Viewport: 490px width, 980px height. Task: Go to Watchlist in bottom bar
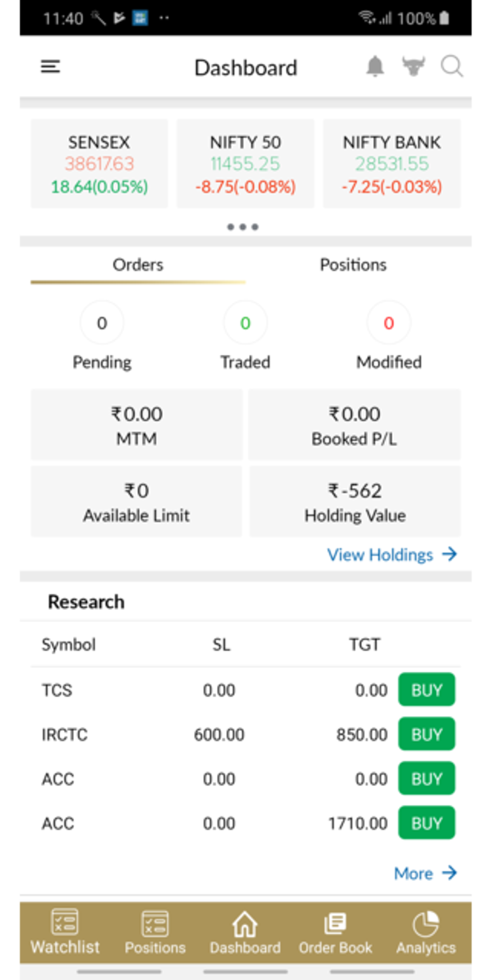65,932
